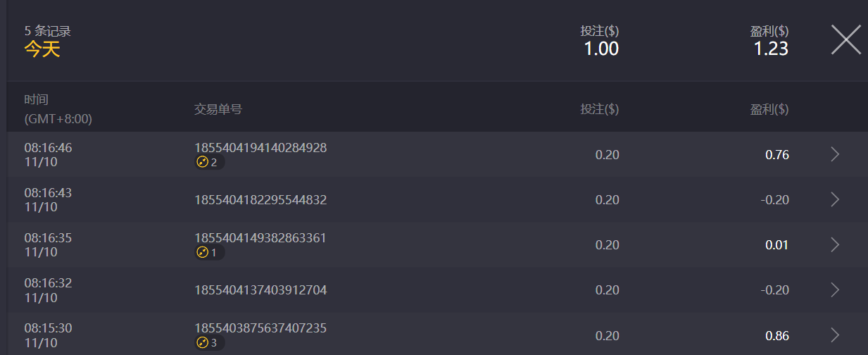This screenshot has width=868, height=355.
Task: Click the 0.86 profit value
Action: point(776,335)
